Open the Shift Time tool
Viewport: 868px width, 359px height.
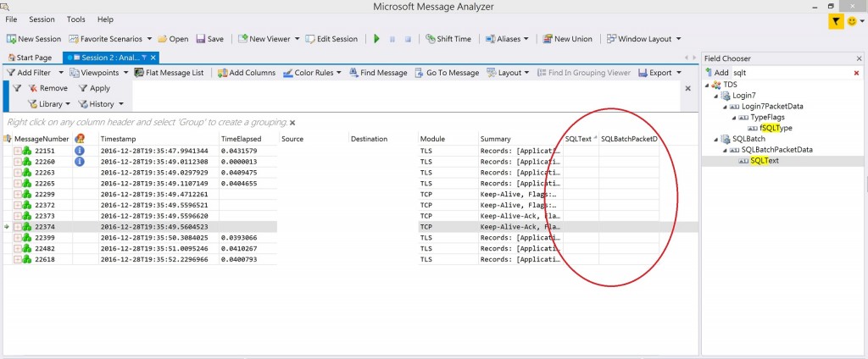448,39
